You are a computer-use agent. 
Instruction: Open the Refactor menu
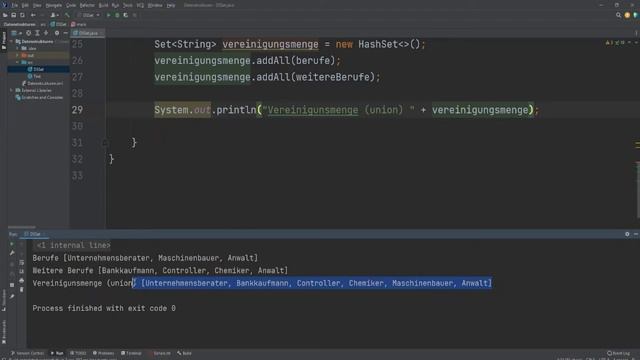click(87, 5)
